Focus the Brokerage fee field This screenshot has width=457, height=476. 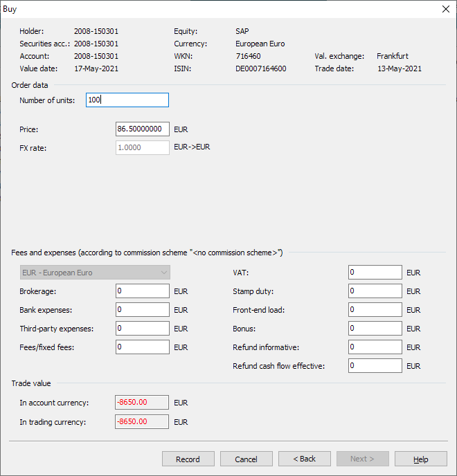click(x=143, y=291)
